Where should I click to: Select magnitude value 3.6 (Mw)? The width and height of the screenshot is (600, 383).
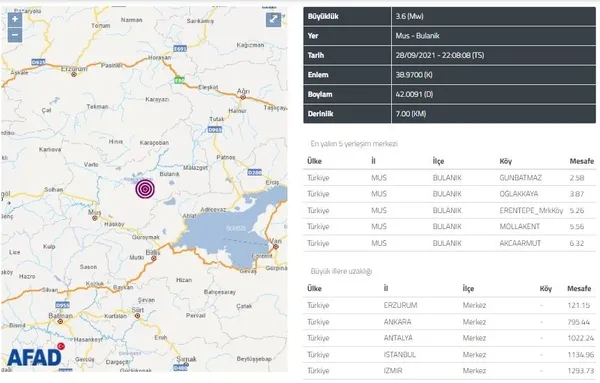(409, 16)
